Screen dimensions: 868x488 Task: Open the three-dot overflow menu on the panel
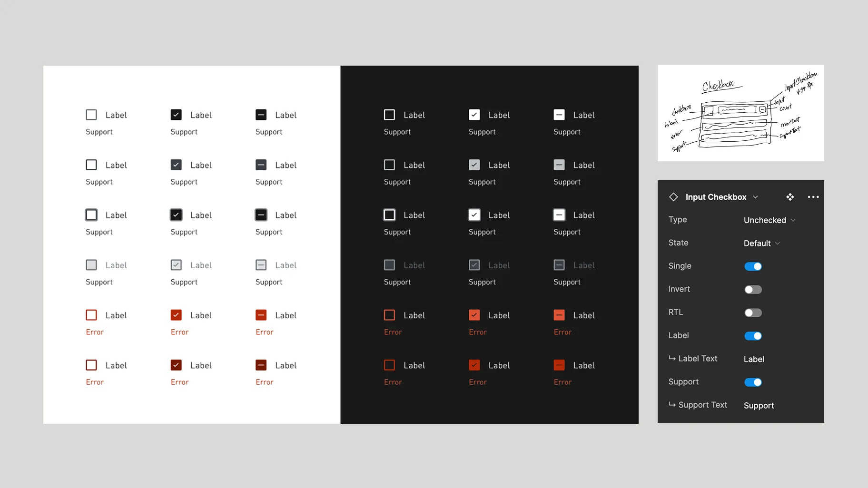tap(813, 197)
